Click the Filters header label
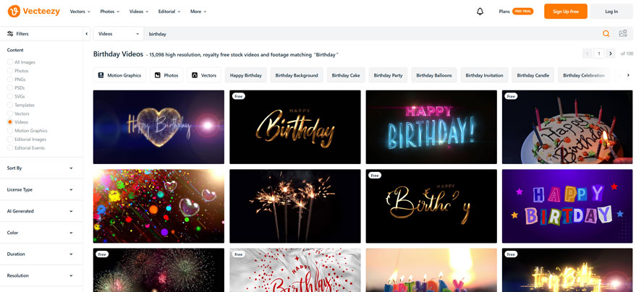Screen dimensions: 644x292 pos(22,34)
